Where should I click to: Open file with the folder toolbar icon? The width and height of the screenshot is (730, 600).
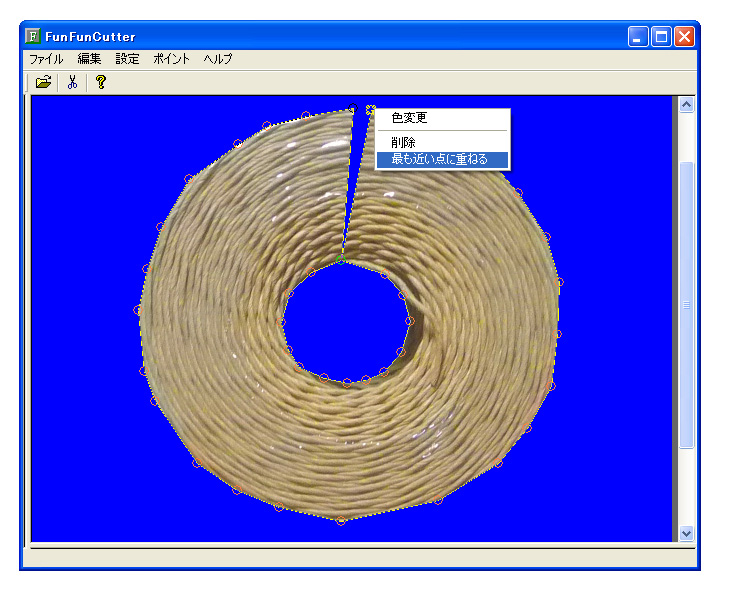tap(43, 82)
